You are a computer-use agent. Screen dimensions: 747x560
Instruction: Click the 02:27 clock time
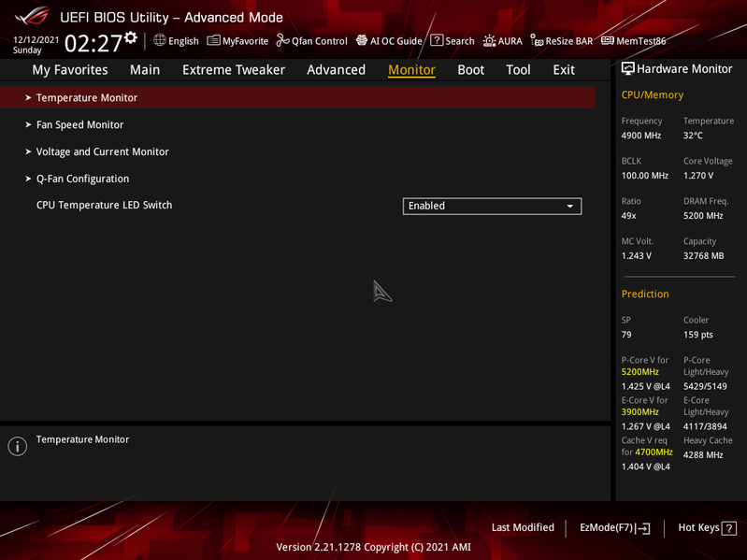[x=93, y=43]
